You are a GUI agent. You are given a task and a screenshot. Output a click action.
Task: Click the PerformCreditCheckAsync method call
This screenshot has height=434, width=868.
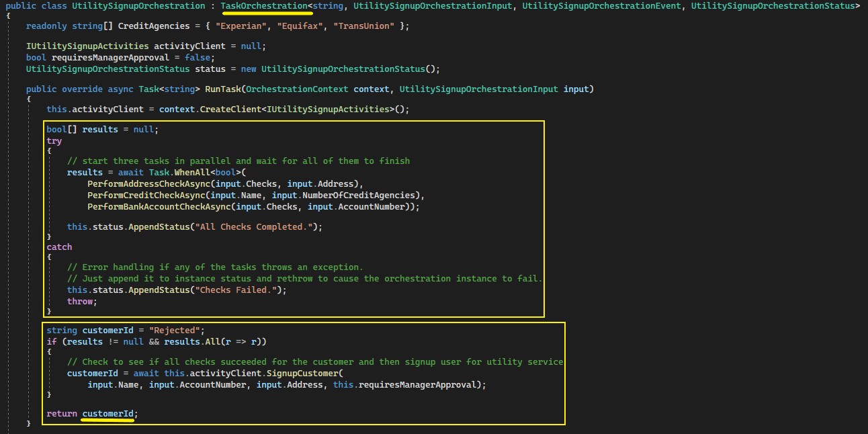click(x=146, y=196)
